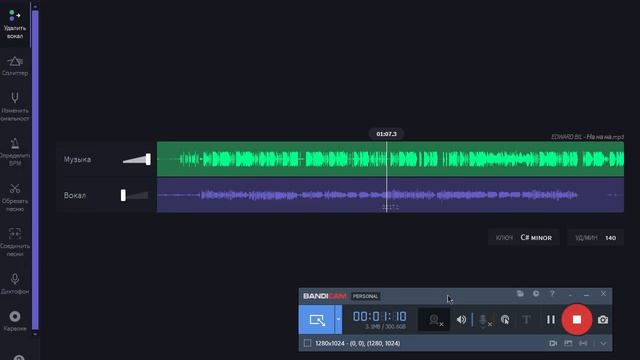Click the 01:07.3 playhead time marker
The height and width of the screenshot is (360, 640).
coord(386,134)
